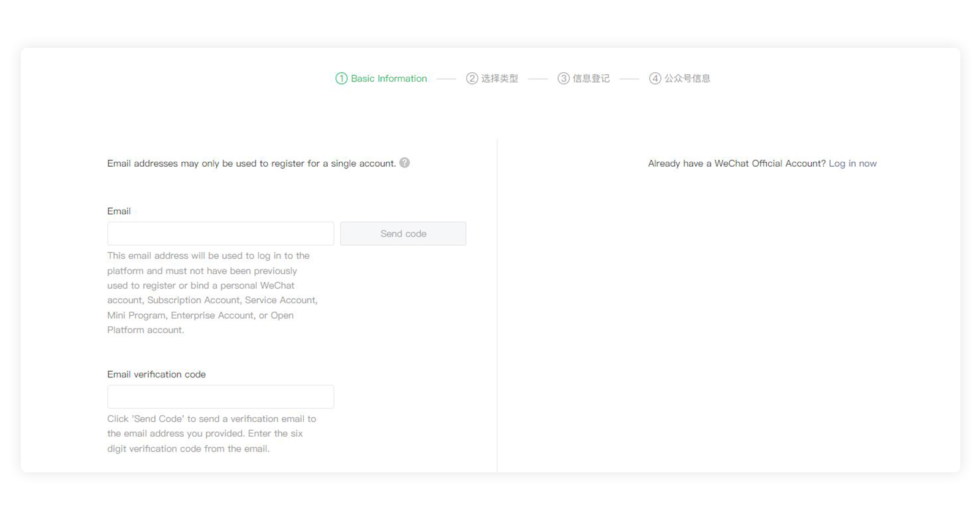Viewport: 980px width, 514px height.
Task: Click the 'Already have a WeChat Official Account?' text
Action: (737, 164)
